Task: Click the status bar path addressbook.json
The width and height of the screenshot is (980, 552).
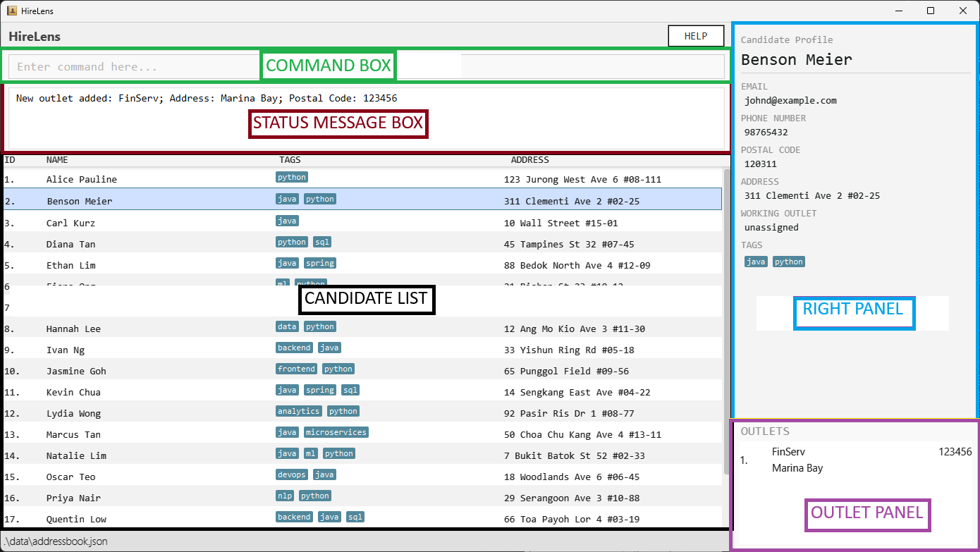Action: pyautogui.click(x=56, y=541)
